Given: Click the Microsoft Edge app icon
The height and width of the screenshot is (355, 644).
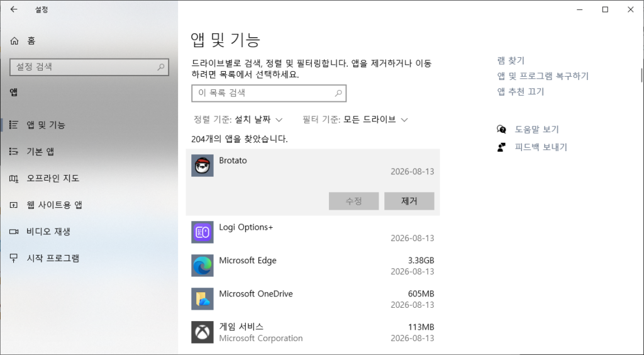Looking at the screenshot, I should (203, 266).
